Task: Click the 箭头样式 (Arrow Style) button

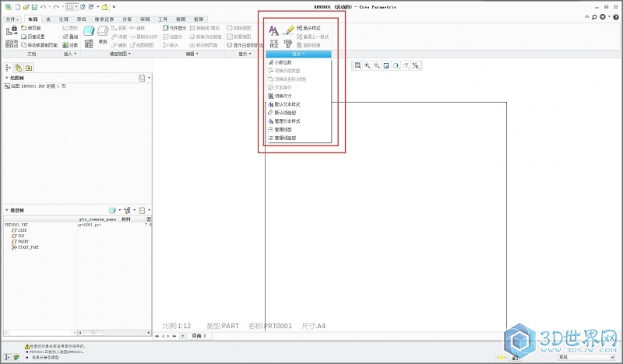Action: point(308,28)
